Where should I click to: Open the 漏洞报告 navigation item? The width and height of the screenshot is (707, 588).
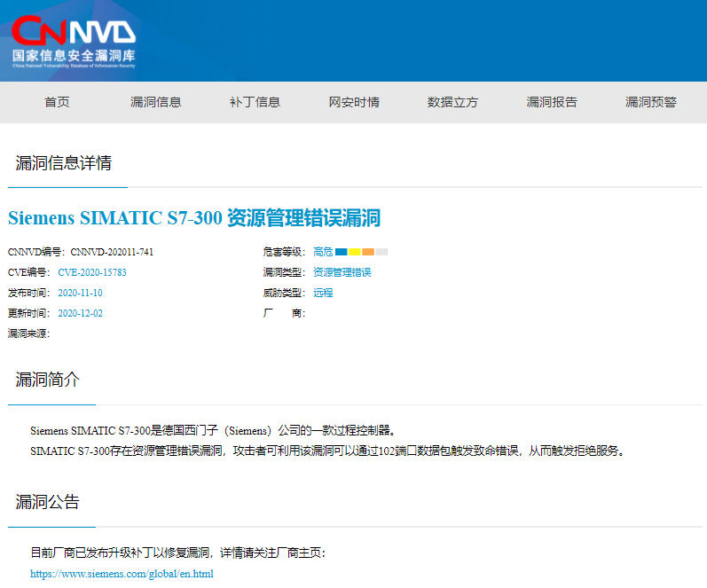pyautogui.click(x=552, y=102)
